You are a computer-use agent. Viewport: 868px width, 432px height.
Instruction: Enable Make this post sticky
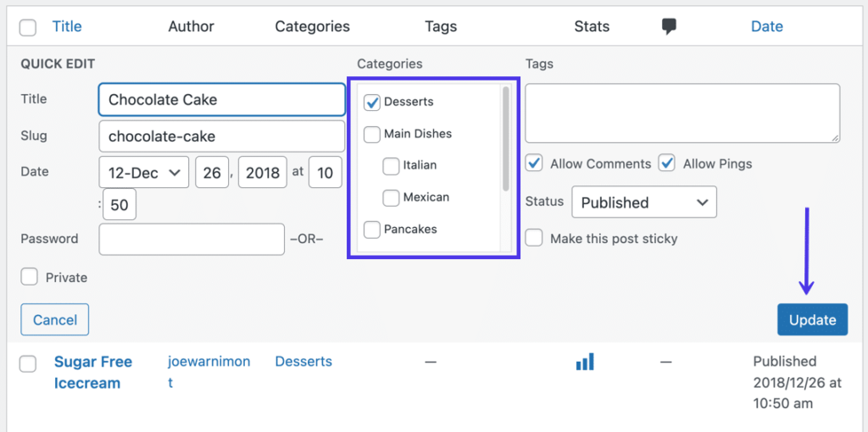(534, 238)
